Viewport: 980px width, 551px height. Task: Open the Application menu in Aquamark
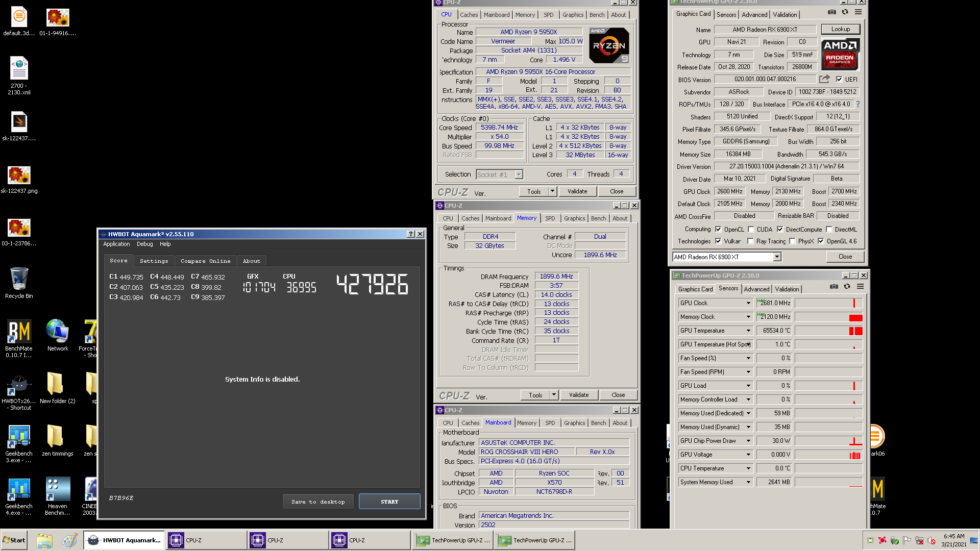tap(116, 244)
